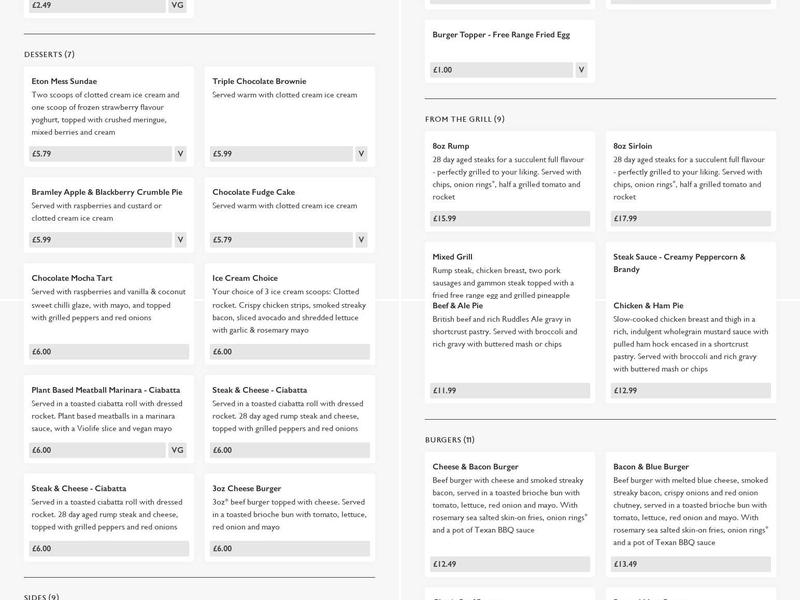Open the Ice Cream Choice item title
Screen dimensions: 800x600
point(245,278)
